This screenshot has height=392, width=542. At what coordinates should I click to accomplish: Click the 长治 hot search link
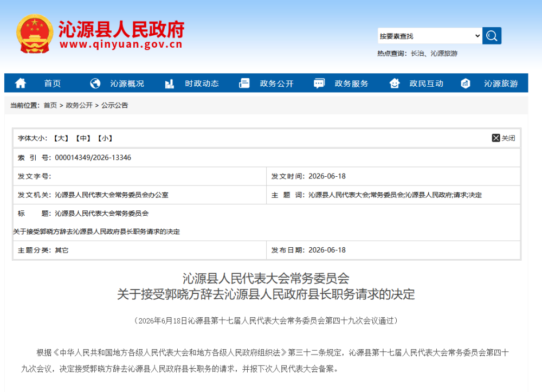pos(417,54)
